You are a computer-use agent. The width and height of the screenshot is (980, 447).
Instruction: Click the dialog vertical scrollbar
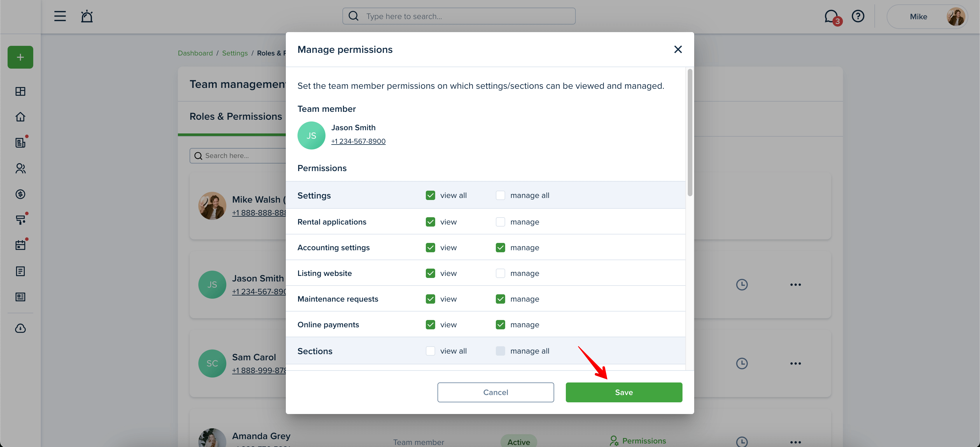coord(690,133)
